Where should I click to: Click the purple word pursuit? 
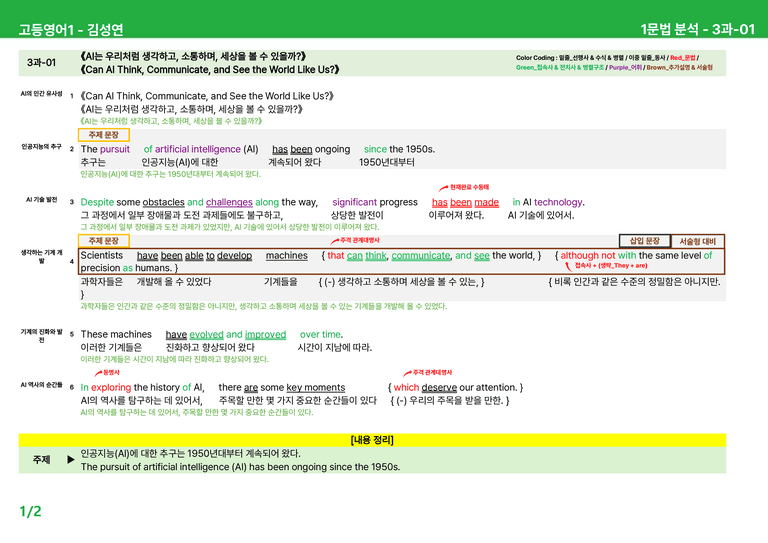click(115, 149)
